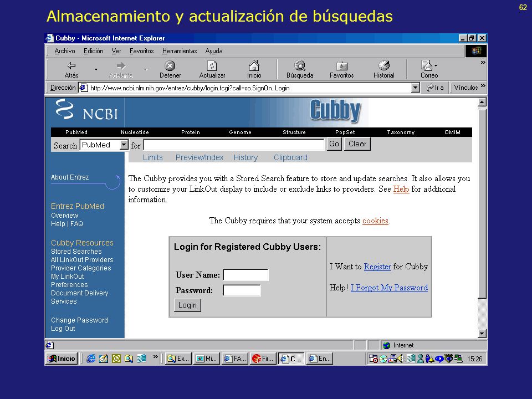Click Change Password in sidebar
Image resolution: width=532 pixels, height=399 pixels.
[79, 320]
